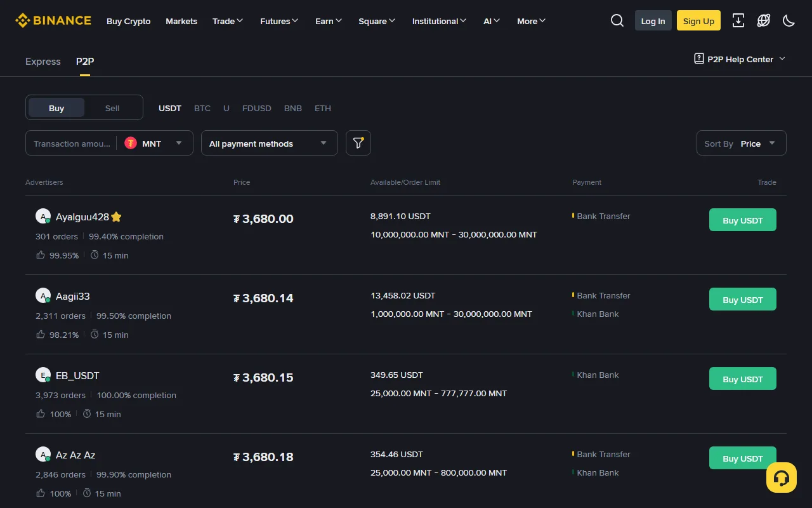Click the clock icon in Az Az Az's row
The width and height of the screenshot is (812, 508).
click(87, 493)
